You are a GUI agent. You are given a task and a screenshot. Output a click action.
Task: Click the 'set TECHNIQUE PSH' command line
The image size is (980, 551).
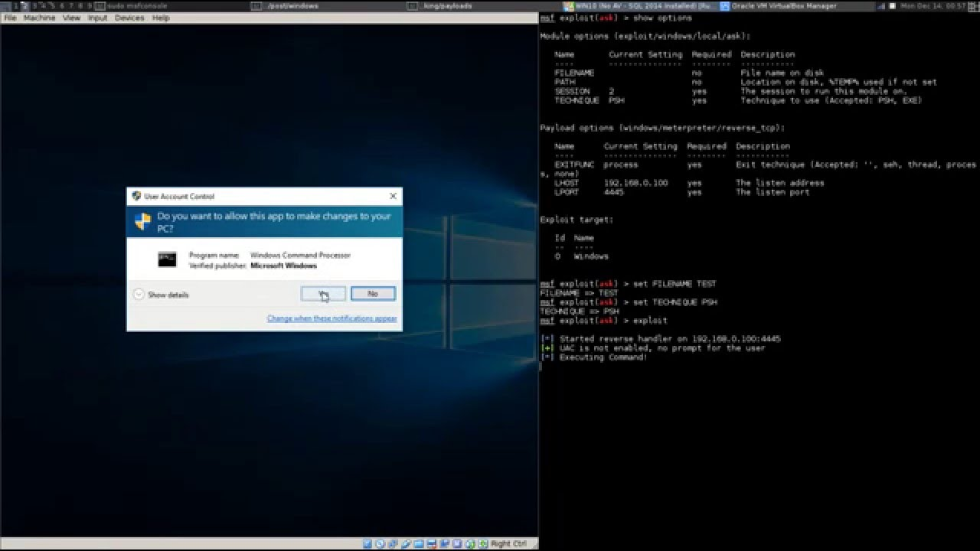(629, 302)
